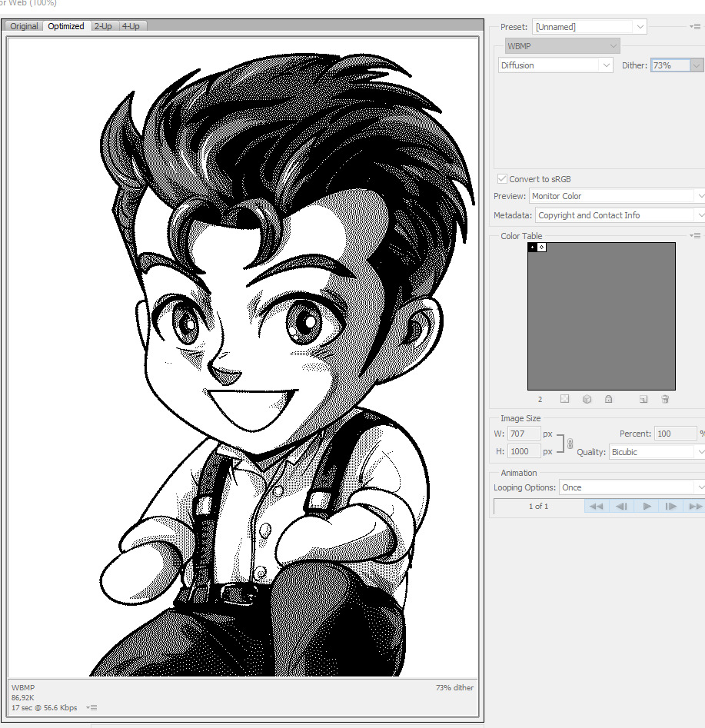
Task: Play the animation
Action: click(x=647, y=506)
